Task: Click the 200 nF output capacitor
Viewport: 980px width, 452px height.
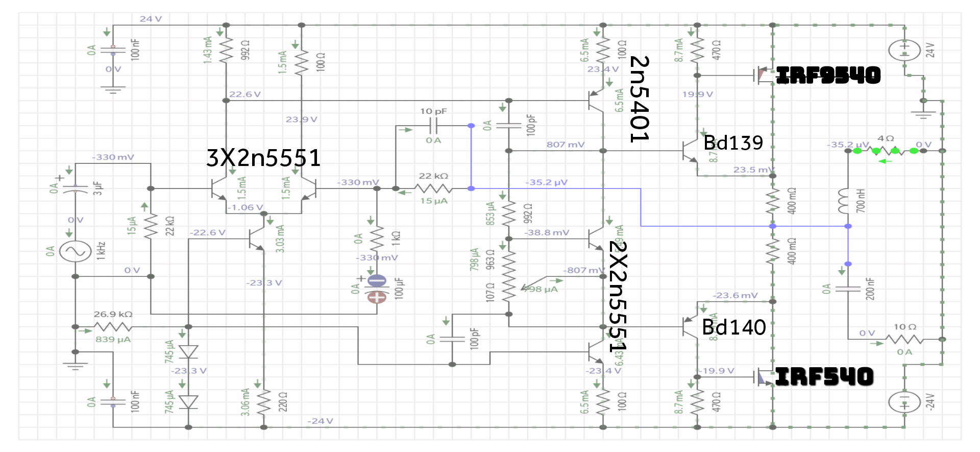Action: [x=848, y=289]
